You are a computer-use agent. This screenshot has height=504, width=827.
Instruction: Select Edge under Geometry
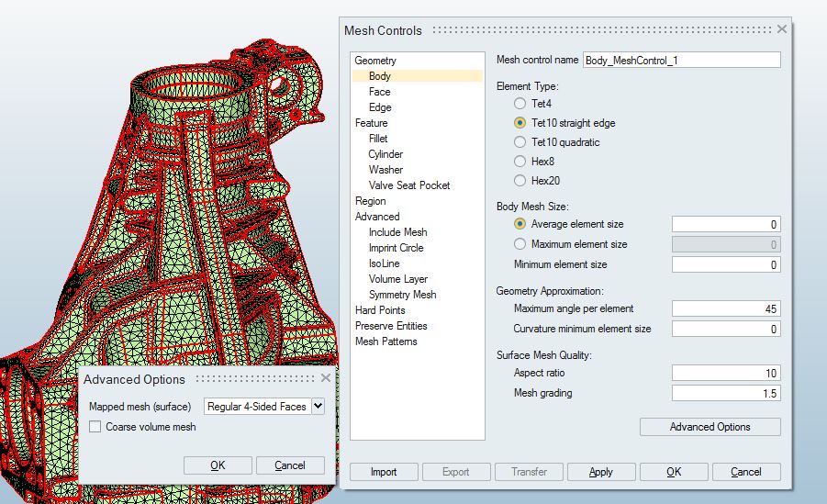pyautogui.click(x=380, y=107)
